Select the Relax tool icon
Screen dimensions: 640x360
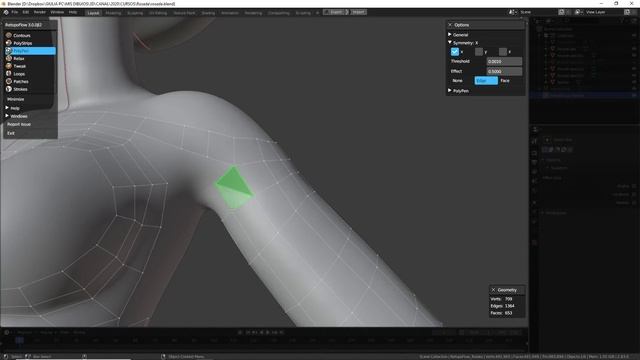9,58
